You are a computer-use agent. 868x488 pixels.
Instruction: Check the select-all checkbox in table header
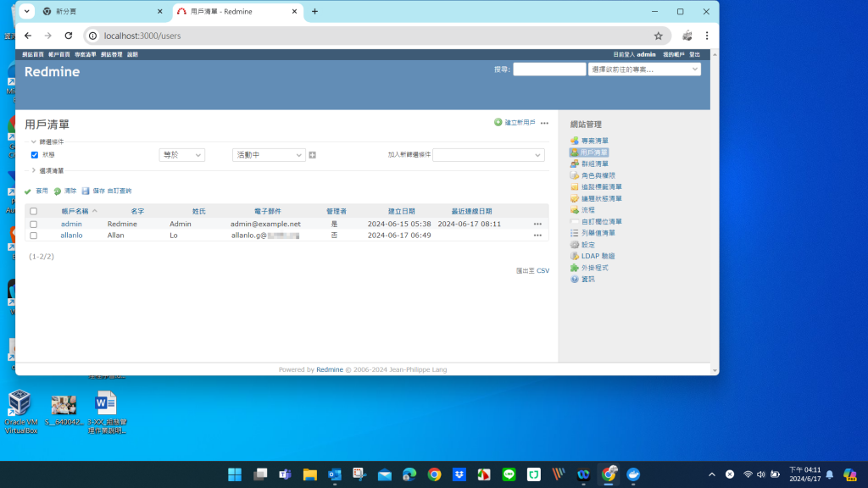[33, 211]
